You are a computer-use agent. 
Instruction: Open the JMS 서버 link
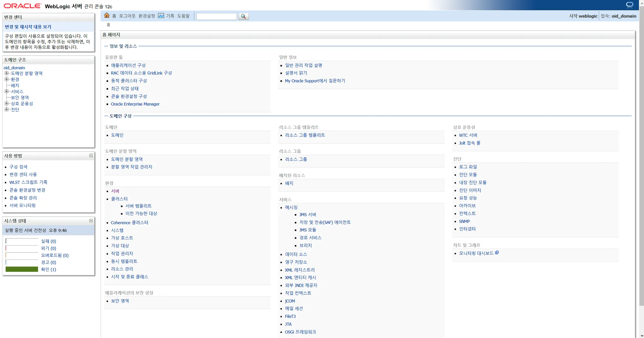pos(308,215)
